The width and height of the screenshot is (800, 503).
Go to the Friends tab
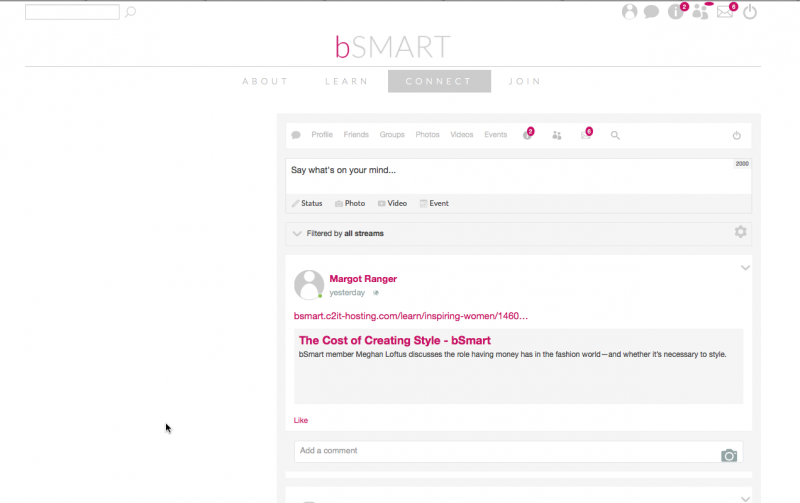(356, 135)
